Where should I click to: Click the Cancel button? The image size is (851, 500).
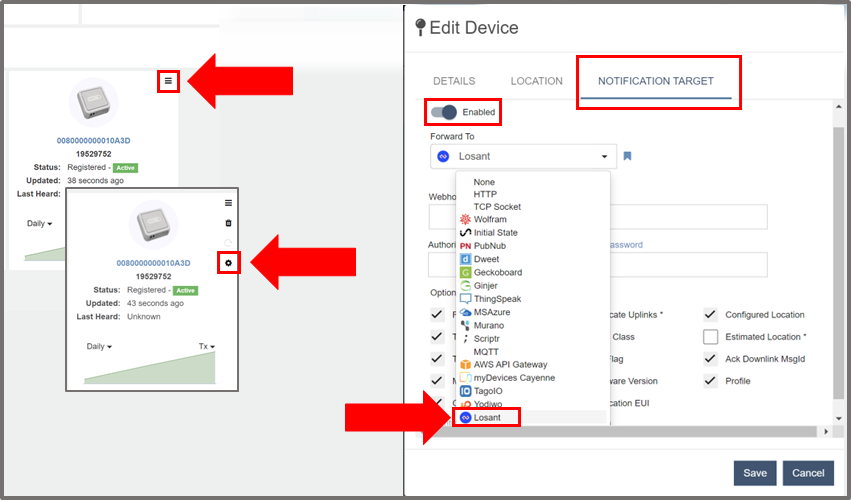808,473
